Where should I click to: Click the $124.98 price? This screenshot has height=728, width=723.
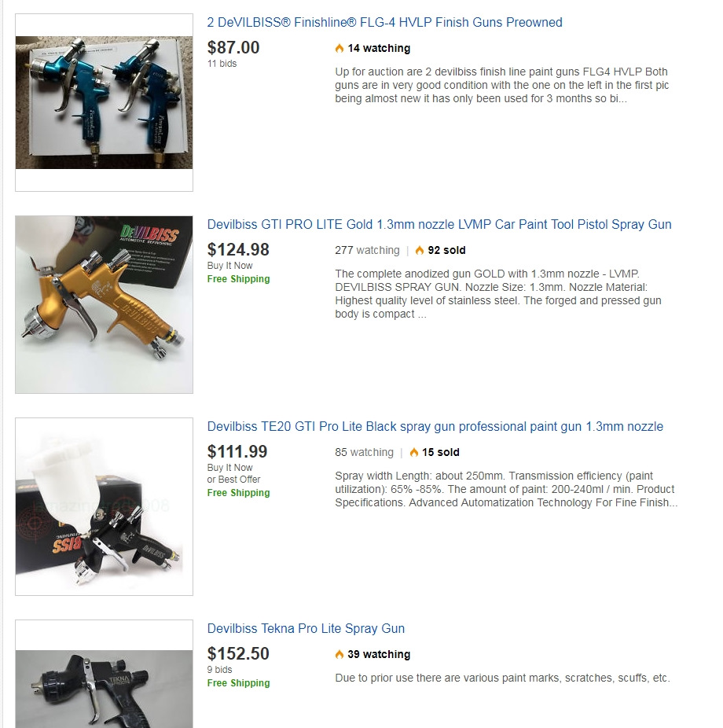pyautogui.click(x=238, y=249)
